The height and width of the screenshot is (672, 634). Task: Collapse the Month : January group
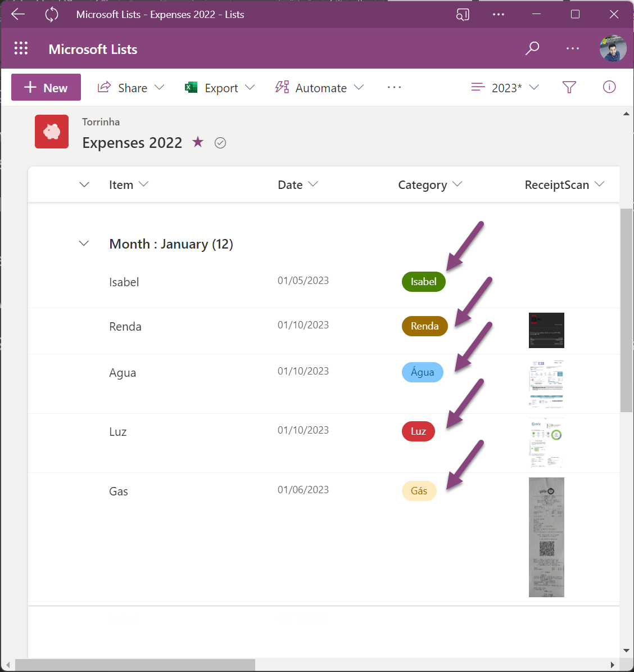click(84, 243)
